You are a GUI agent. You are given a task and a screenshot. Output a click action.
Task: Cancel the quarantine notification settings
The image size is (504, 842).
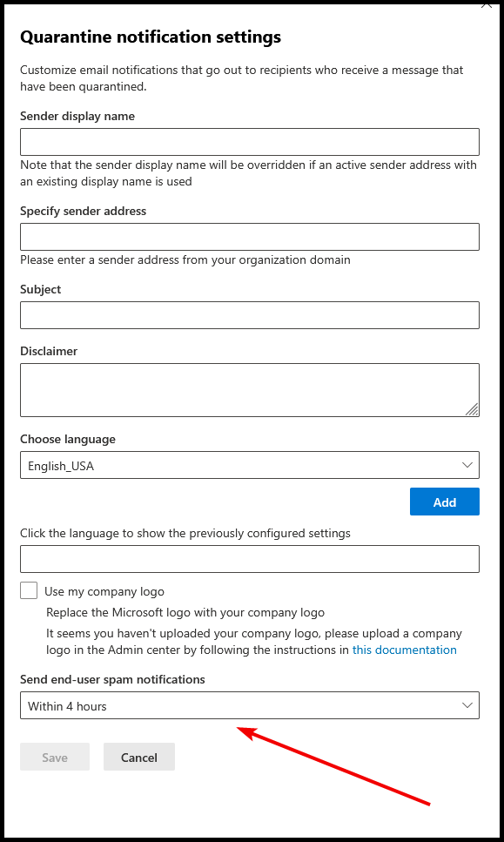pyautogui.click(x=139, y=758)
